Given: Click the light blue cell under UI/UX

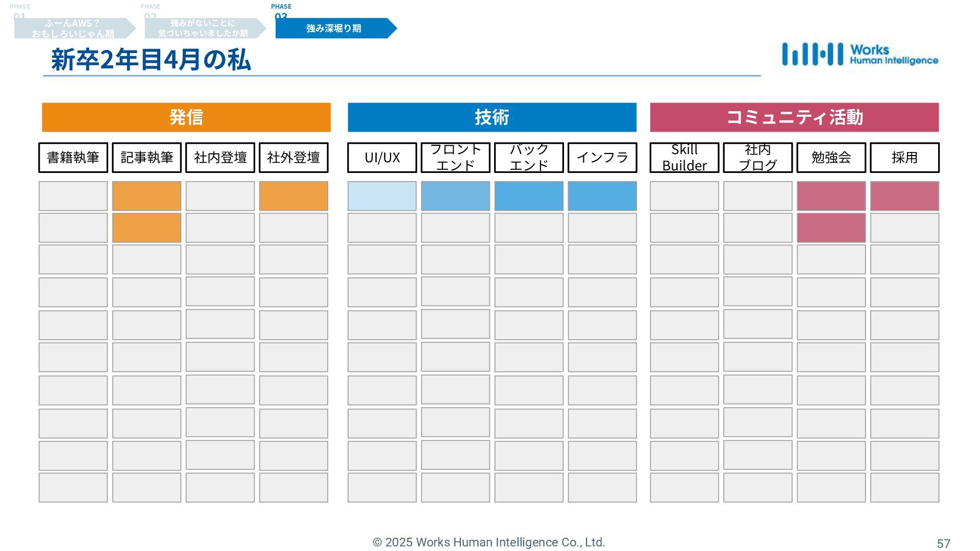Looking at the screenshot, I should 382,196.
